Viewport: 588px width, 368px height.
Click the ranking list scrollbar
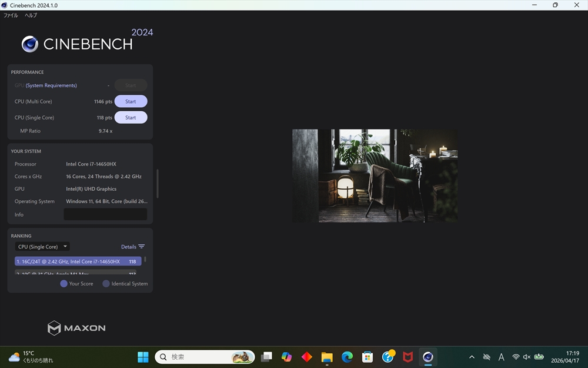click(145, 260)
